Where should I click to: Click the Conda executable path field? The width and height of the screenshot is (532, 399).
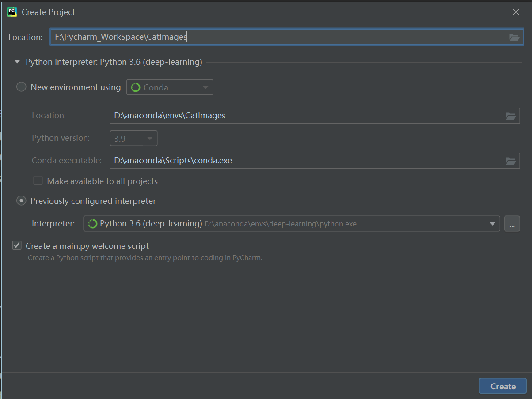pos(315,161)
